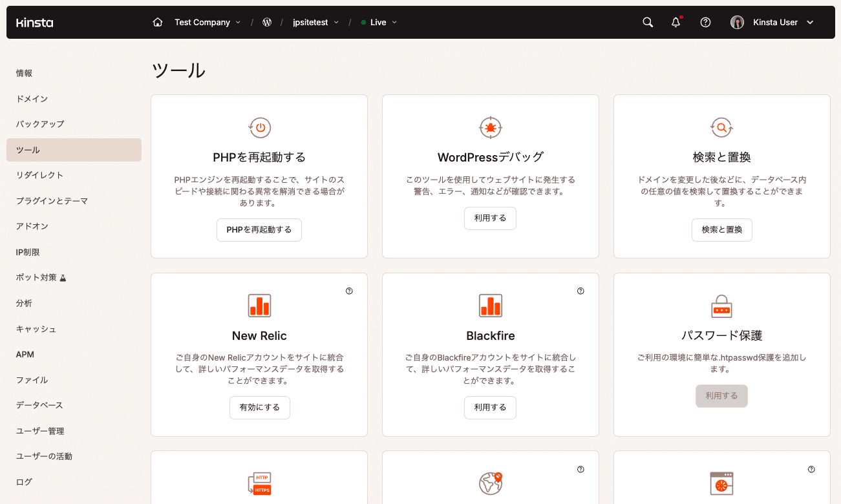The image size is (841, 504).
Task: Click 有効にする under New Relic
Action: (x=260, y=408)
